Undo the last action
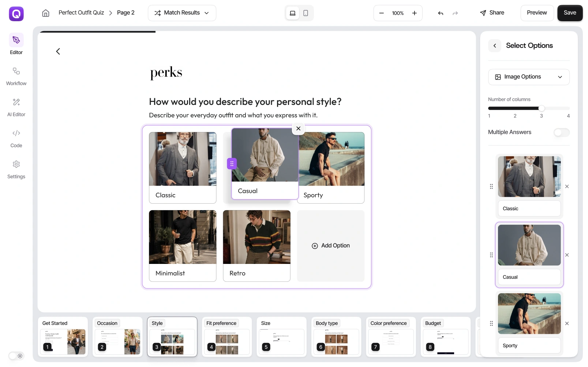Screen dimensions: 588x367 click(441, 13)
